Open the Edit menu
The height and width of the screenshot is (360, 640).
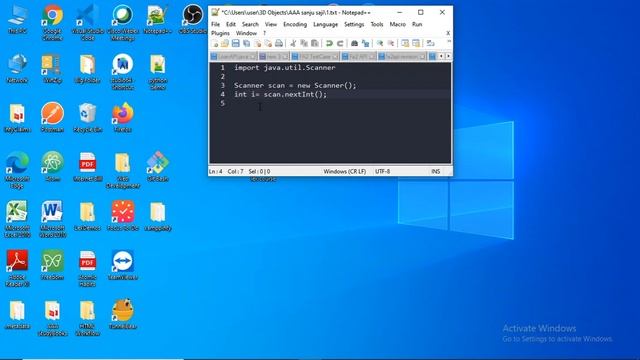pyautogui.click(x=231, y=24)
